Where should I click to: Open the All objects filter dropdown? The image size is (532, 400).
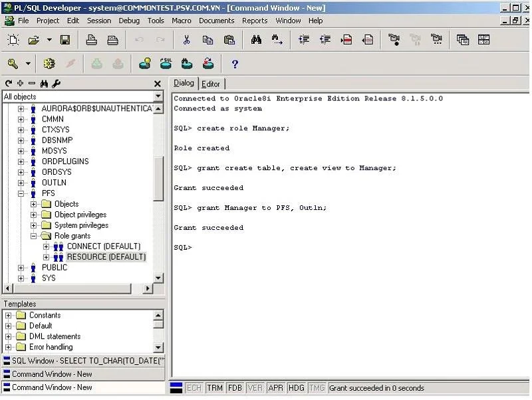[158, 96]
